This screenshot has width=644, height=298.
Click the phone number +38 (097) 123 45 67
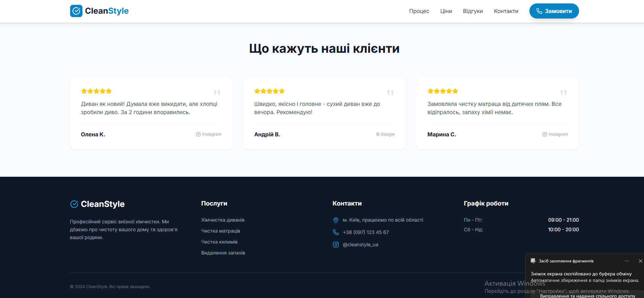point(366,232)
